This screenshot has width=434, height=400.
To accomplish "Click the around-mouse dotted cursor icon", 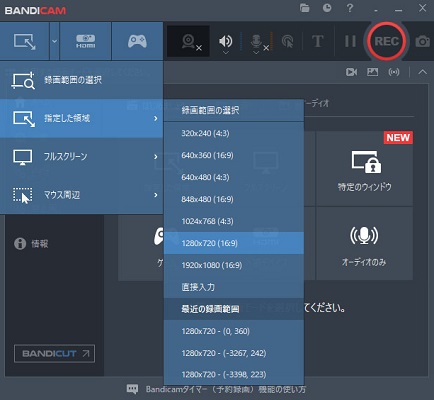I will tap(23, 195).
